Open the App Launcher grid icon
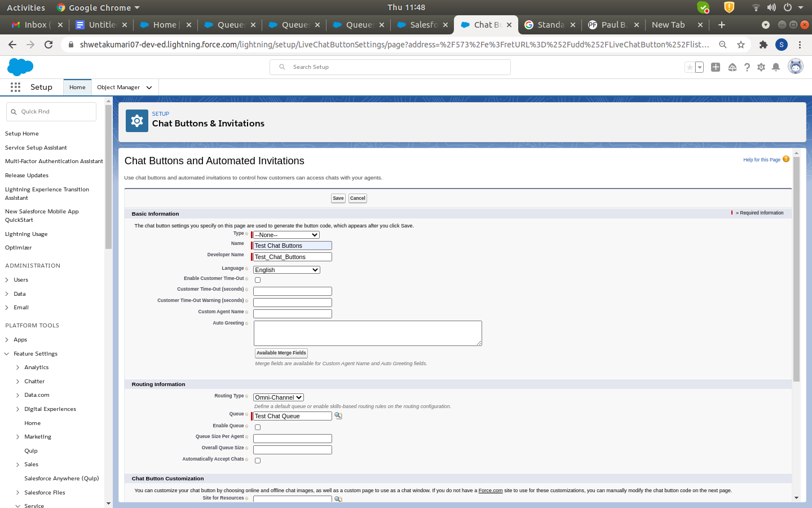 pos(15,87)
